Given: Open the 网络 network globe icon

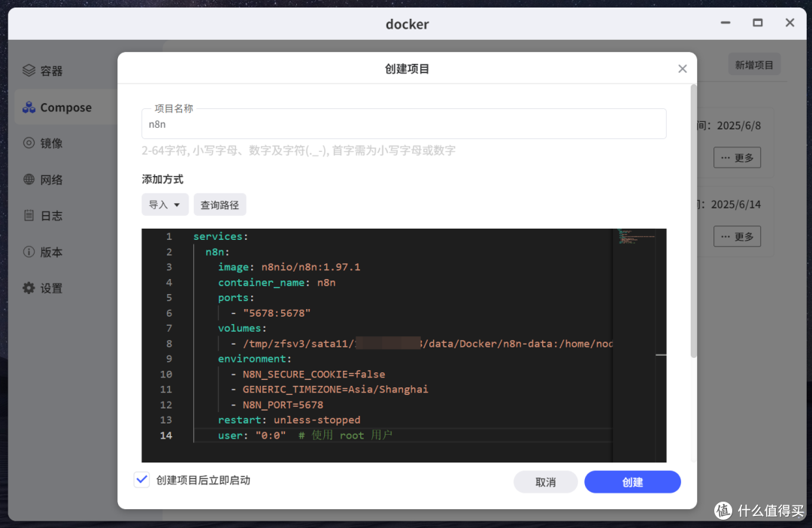Looking at the screenshot, I should pyautogui.click(x=29, y=179).
